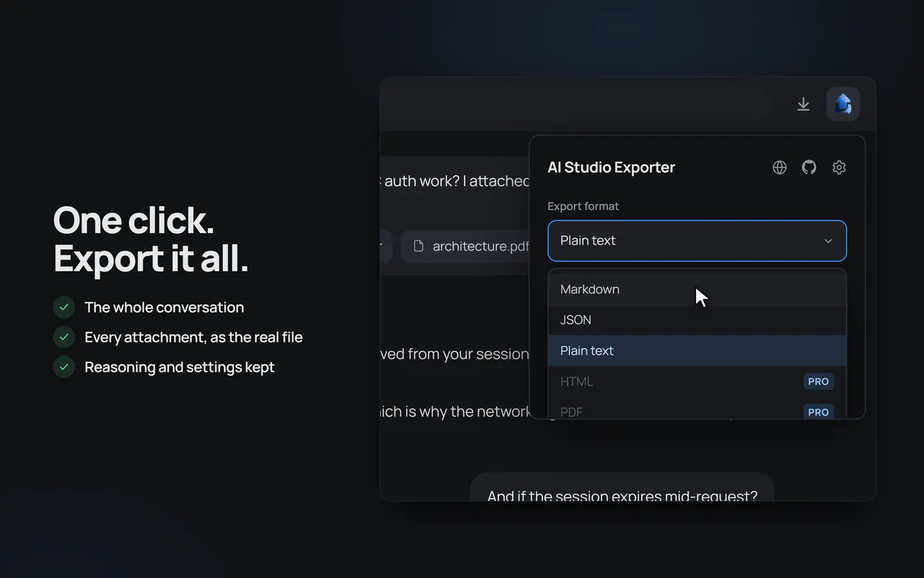Click the 'One click. Export it all.' headline
This screenshot has height=578, width=924.
151,239
